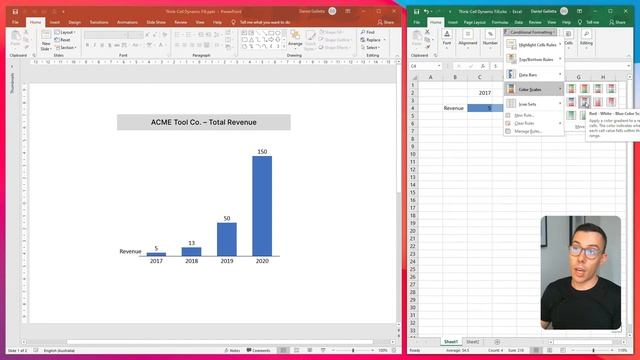Switch to PowerPoint Design tab

[74, 22]
